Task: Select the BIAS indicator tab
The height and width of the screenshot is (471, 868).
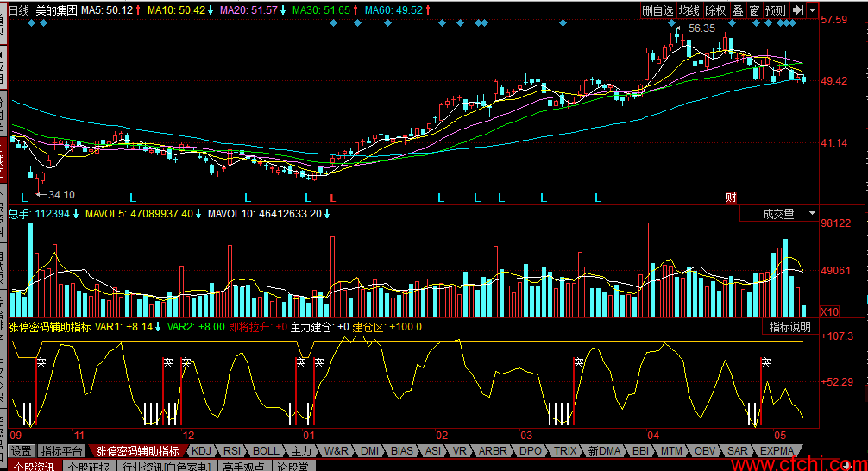Action: (x=402, y=451)
